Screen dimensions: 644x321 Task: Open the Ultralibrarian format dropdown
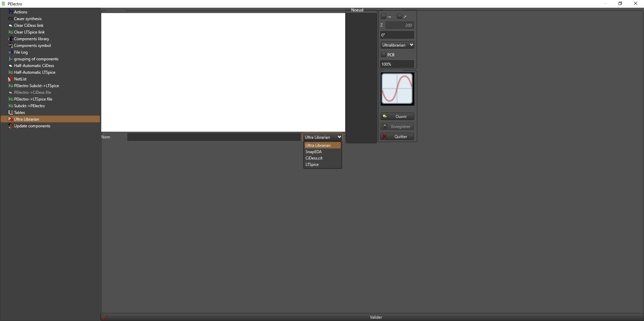click(x=397, y=45)
